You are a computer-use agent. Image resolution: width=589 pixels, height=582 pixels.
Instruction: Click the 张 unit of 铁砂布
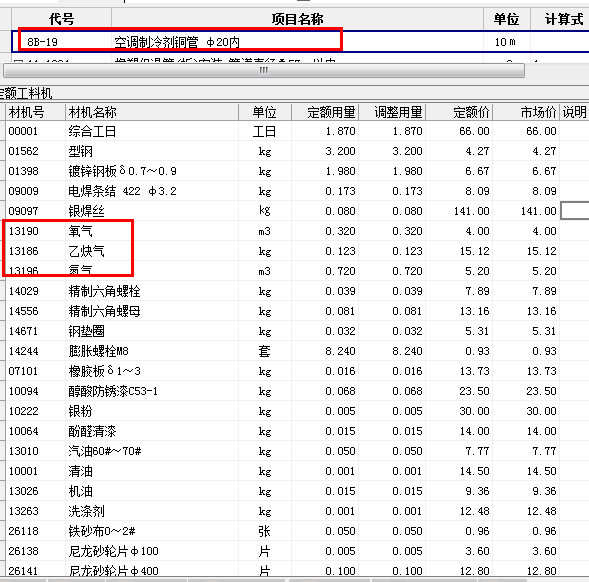click(x=264, y=531)
